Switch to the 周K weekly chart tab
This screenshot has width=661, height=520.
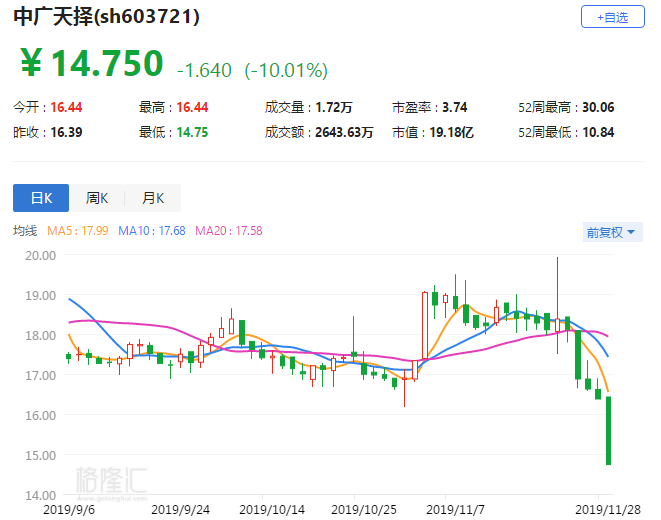(97, 198)
